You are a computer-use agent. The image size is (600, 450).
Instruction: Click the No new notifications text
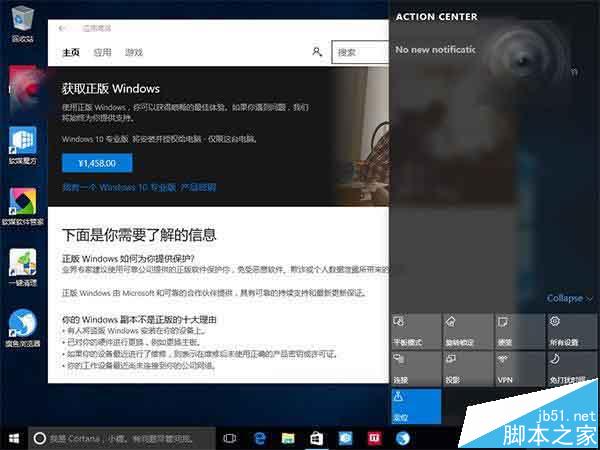tap(435, 50)
